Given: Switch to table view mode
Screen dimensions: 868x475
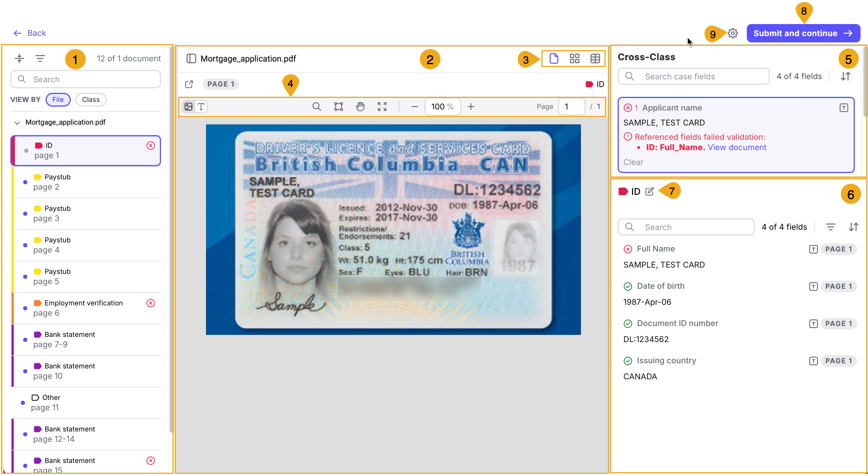Looking at the screenshot, I should click(595, 58).
